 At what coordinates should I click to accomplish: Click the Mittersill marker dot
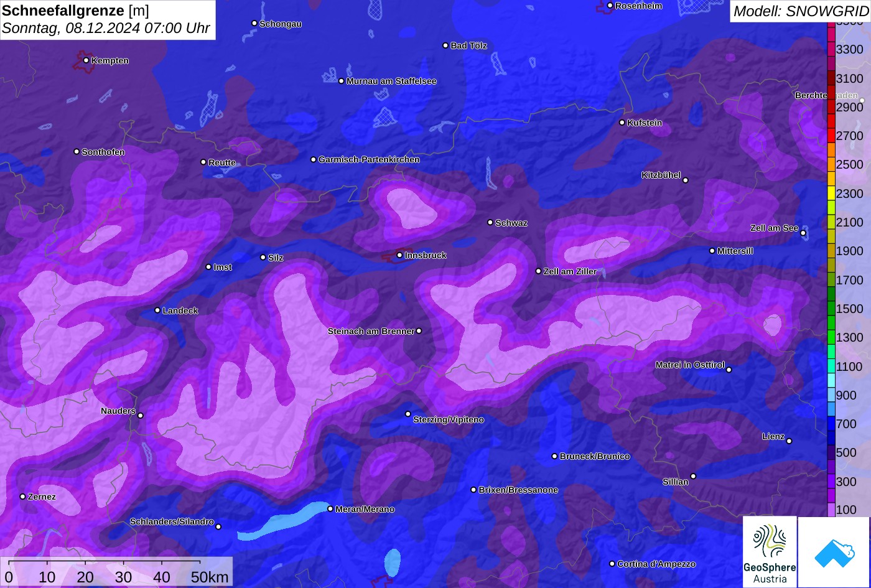(x=712, y=251)
